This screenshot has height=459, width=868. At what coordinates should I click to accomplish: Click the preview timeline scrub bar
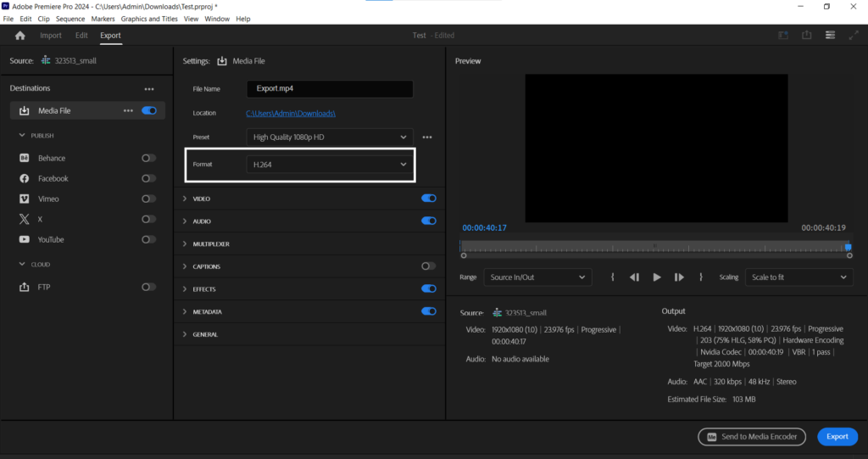pos(653,247)
